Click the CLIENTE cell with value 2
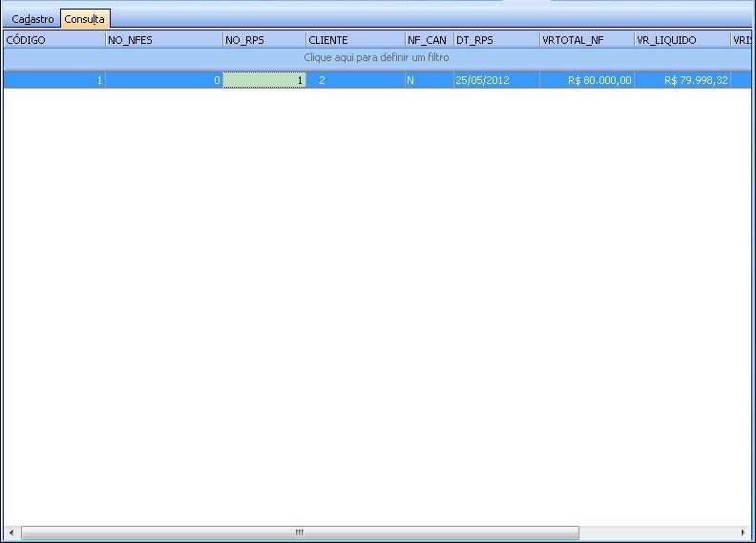The image size is (756, 543). [355, 81]
